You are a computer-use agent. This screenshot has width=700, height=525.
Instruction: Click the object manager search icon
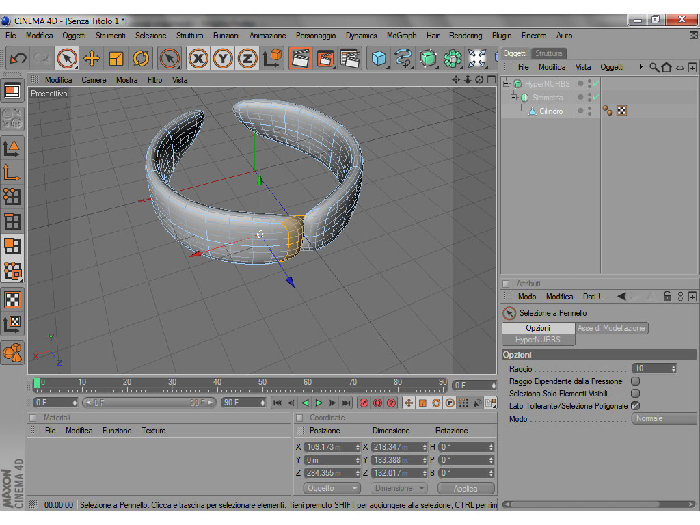pyautogui.click(x=654, y=67)
